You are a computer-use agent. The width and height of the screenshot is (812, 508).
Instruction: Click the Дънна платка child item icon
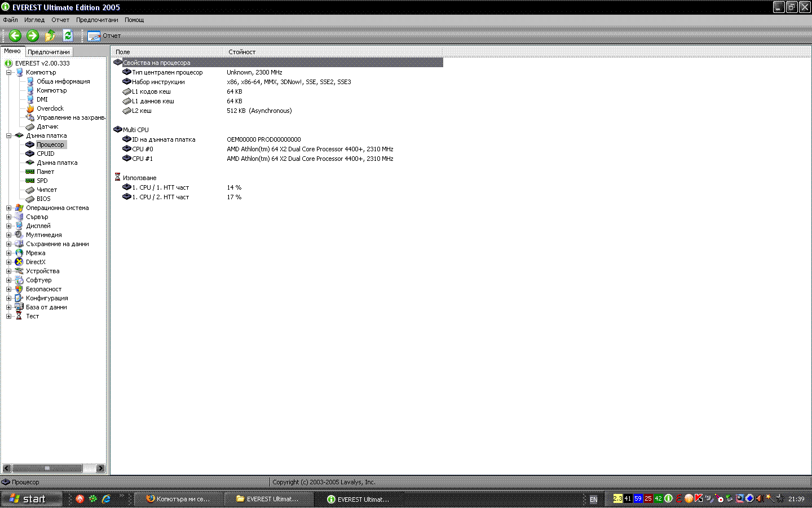[30, 163]
